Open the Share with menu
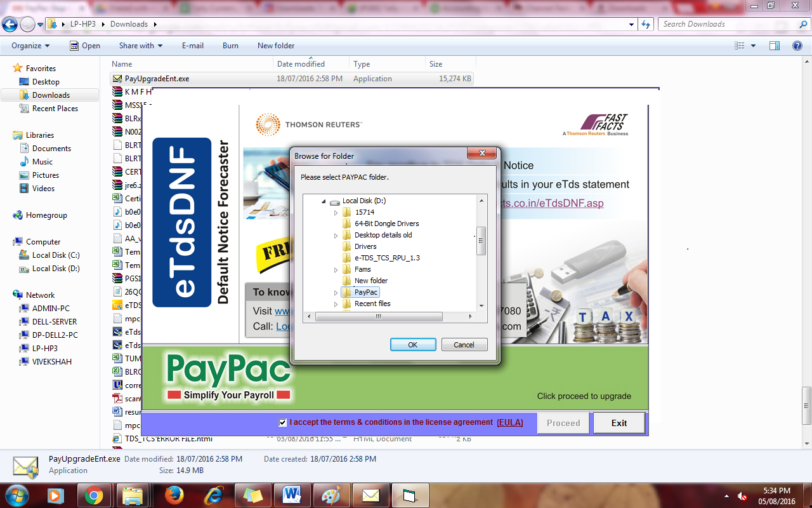The height and width of the screenshot is (508, 812). pos(141,46)
